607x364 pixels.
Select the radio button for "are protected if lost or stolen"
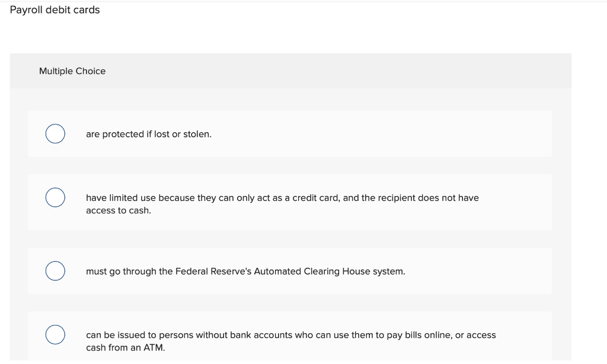click(55, 134)
